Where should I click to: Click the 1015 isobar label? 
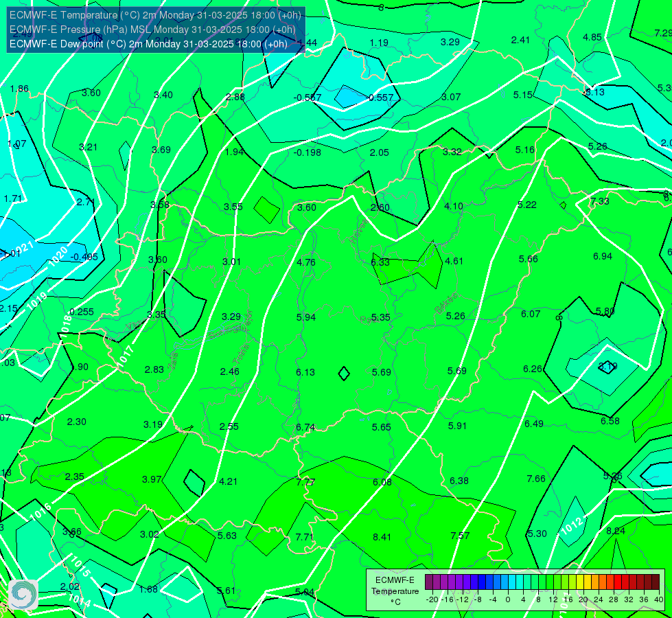[80, 566]
